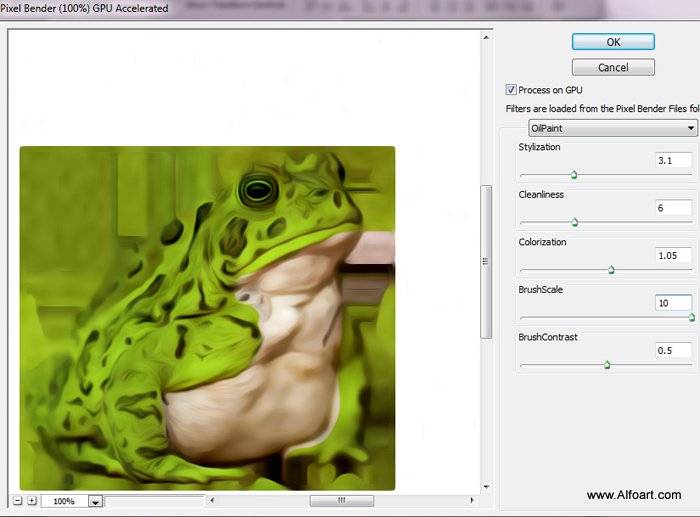Click the Colorization slider handle

pos(611,270)
